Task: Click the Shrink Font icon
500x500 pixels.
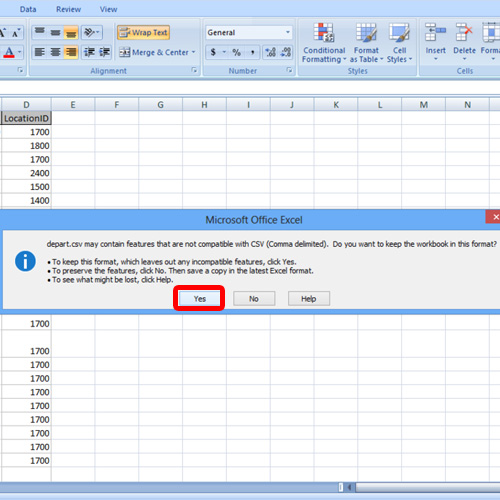Action: (x=16, y=33)
